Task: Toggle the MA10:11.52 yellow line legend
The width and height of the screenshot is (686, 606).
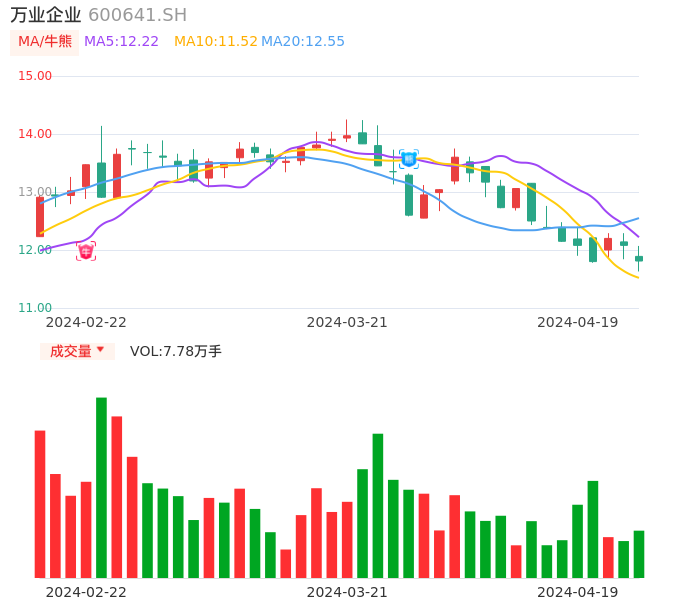Action: point(215,42)
